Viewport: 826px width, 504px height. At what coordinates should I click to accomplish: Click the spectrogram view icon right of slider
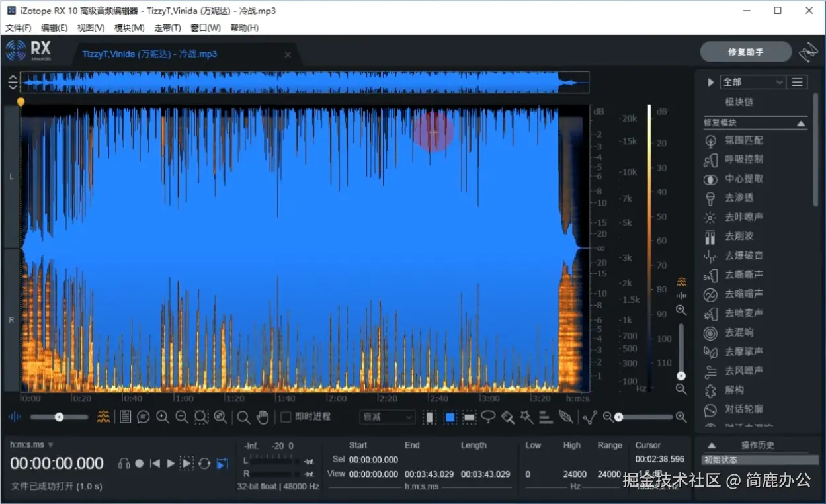coord(103,417)
